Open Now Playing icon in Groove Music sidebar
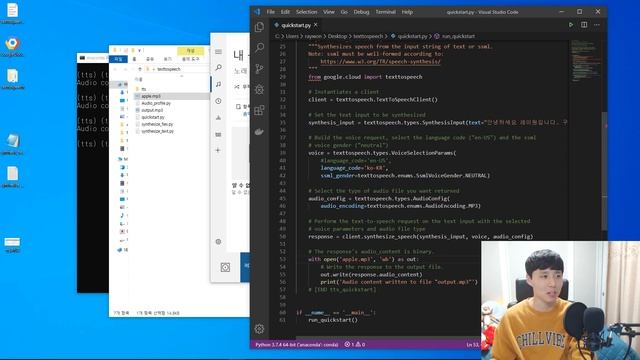 click(x=218, y=118)
